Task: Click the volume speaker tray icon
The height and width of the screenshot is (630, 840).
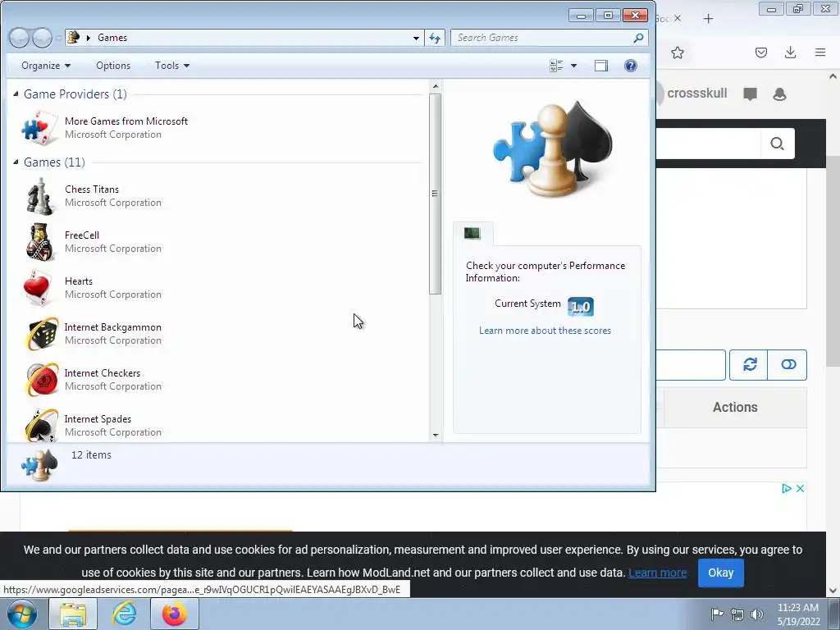Action: [x=757, y=614]
